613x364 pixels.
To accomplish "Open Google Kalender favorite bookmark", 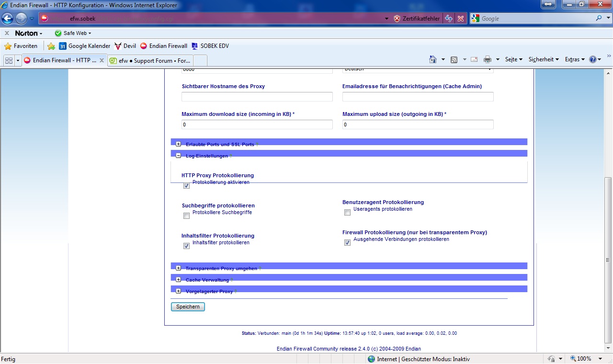I will pos(84,46).
